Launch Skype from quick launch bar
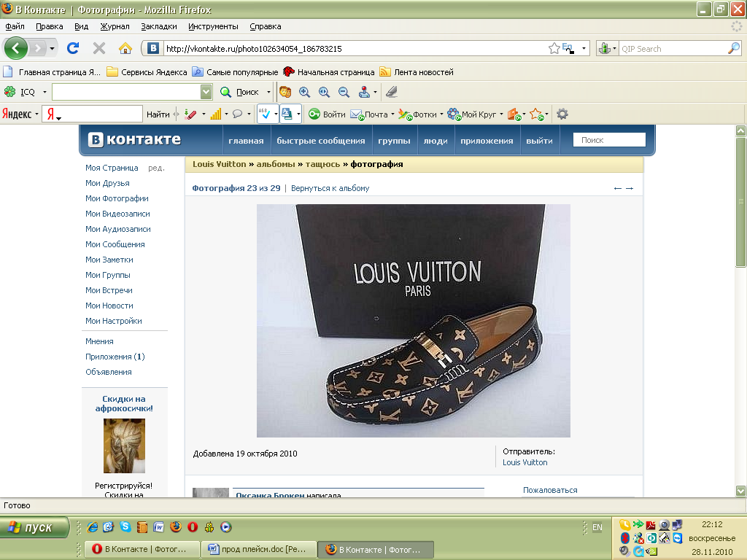This screenshot has height=560, width=747. 125,526
